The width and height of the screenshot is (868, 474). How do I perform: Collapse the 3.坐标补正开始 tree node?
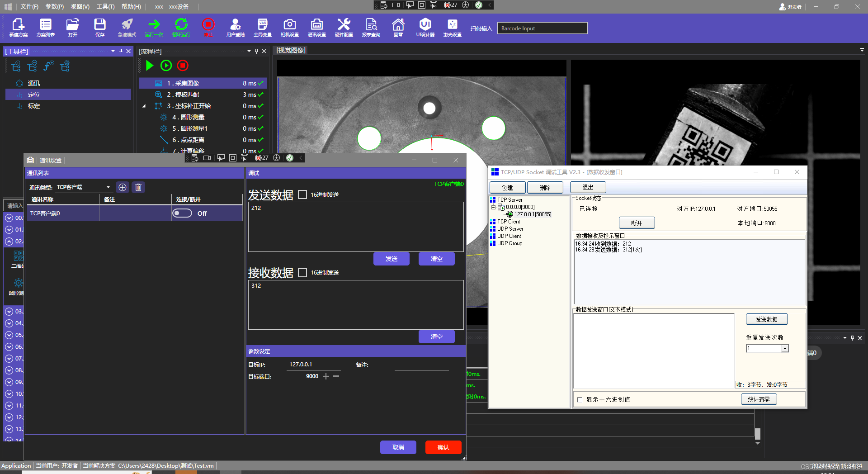coord(144,106)
